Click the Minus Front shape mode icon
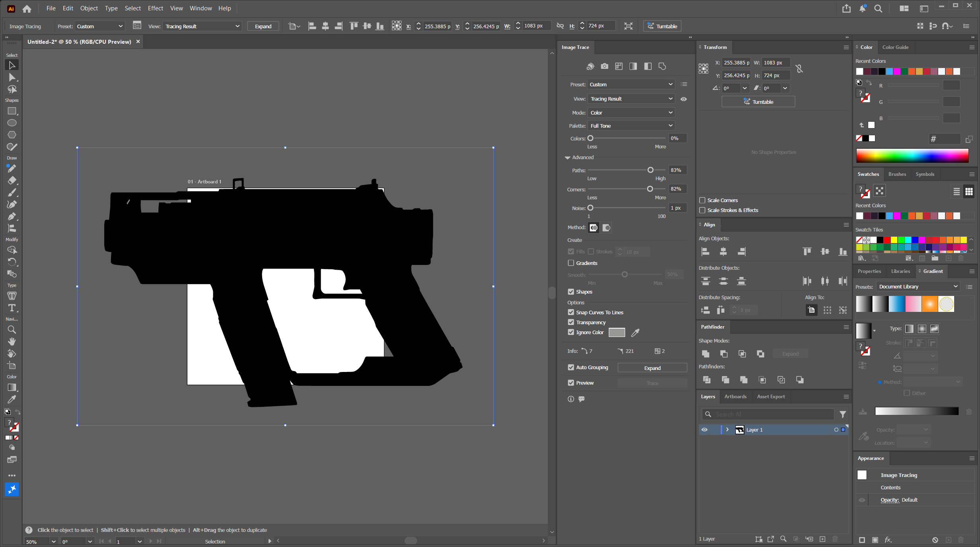This screenshot has height=547, width=980. [x=724, y=354]
